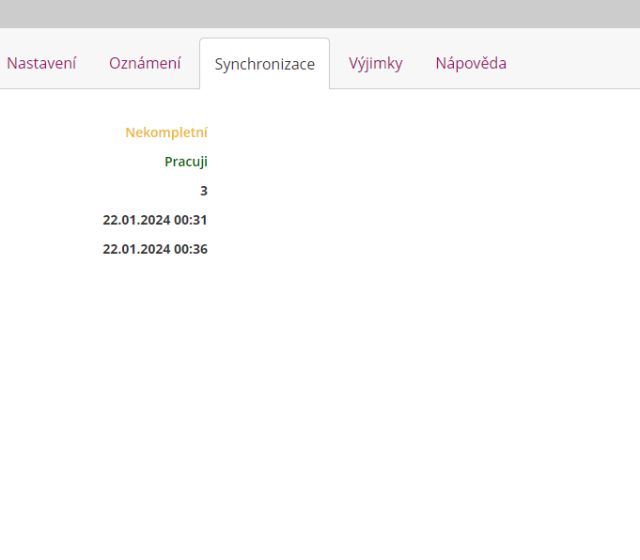The image size is (640, 560).
Task: Click the timestamp 22.01.2024 00:31
Action: click(155, 219)
